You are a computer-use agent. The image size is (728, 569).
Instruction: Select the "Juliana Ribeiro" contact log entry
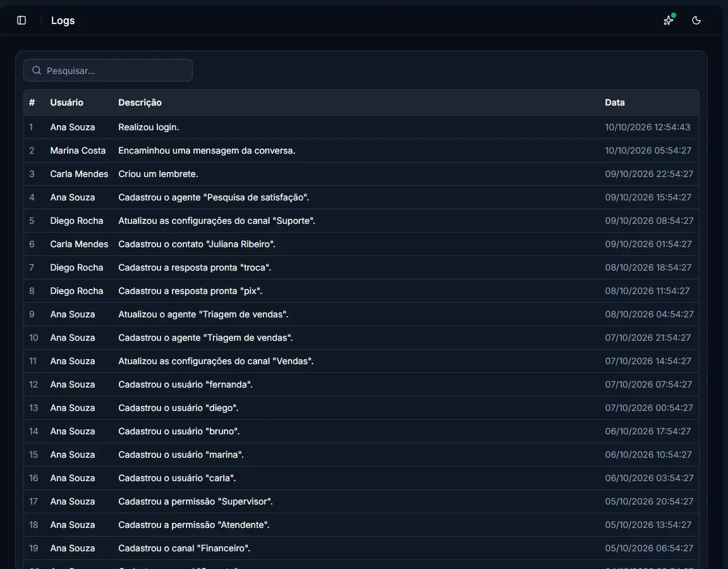coord(197,244)
